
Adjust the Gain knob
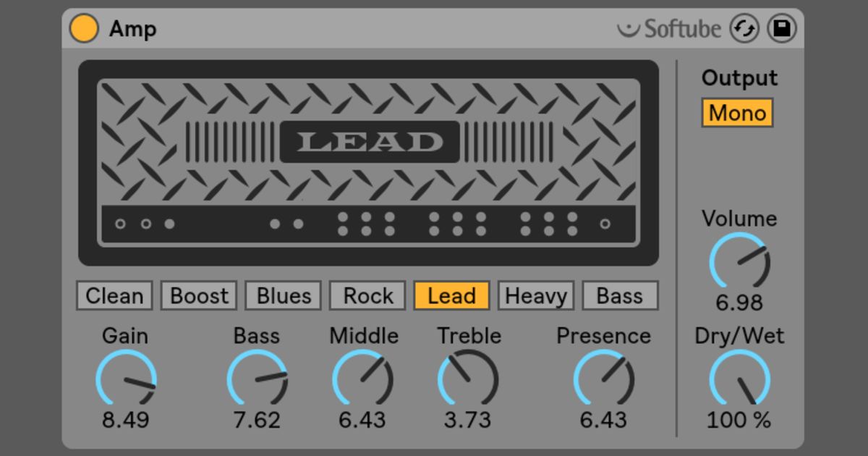click(124, 377)
